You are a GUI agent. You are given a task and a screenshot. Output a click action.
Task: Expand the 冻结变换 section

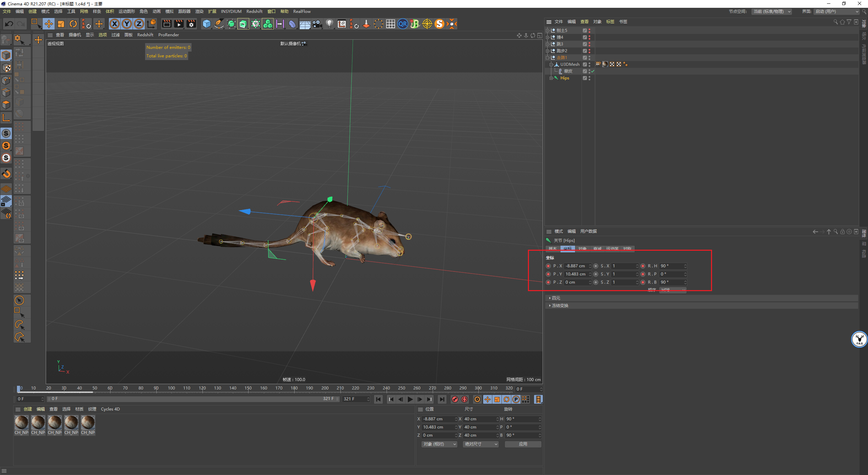coord(560,305)
